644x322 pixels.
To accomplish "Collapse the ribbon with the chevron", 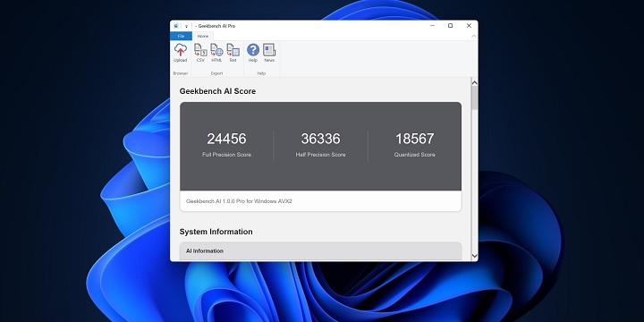I will 473,36.
